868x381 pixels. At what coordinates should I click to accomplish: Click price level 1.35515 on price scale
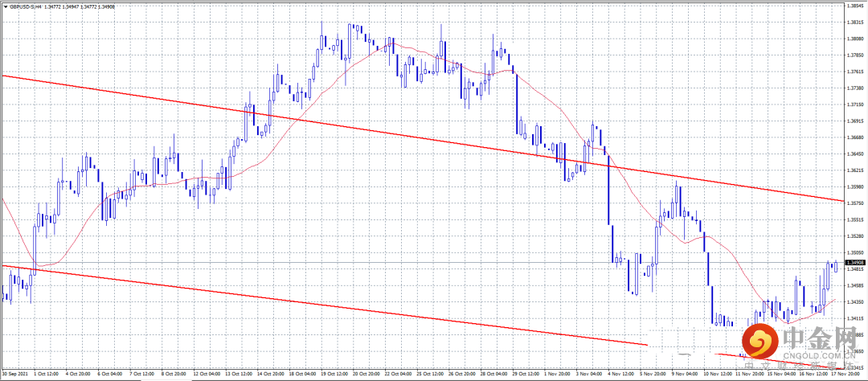coord(857,219)
